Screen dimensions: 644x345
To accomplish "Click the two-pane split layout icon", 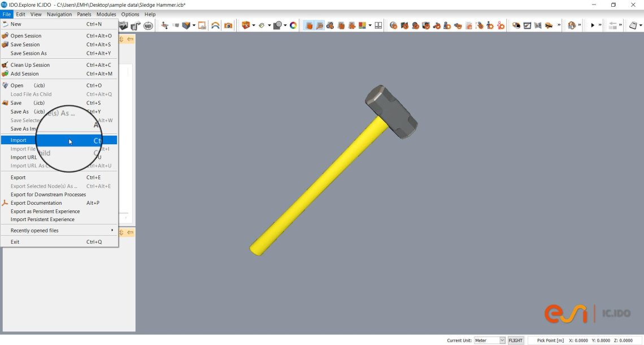I will [378, 25].
